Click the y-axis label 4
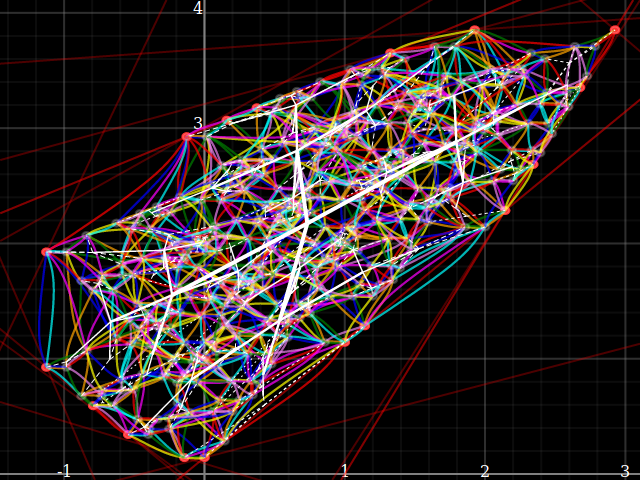The height and width of the screenshot is (480, 640). (198, 9)
